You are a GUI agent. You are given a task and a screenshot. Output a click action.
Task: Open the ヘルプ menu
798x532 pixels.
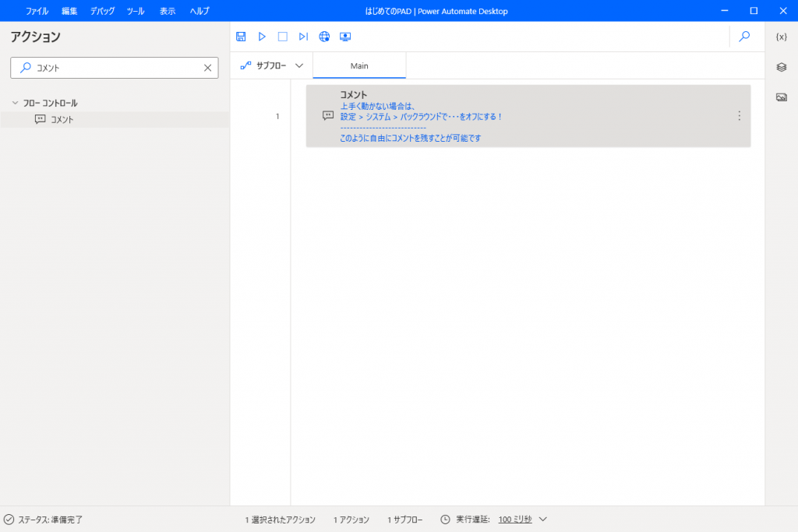[x=199, y=11]
